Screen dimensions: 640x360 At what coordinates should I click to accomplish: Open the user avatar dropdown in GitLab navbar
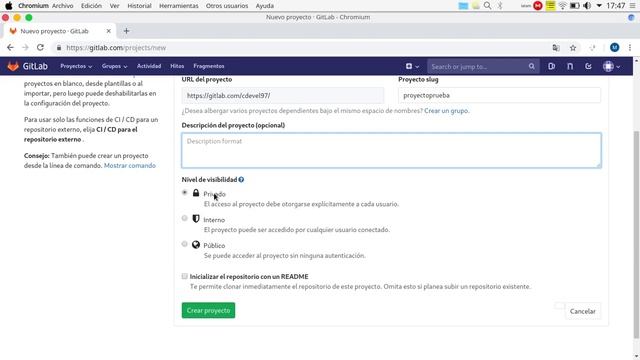click(x=611, y=66)
